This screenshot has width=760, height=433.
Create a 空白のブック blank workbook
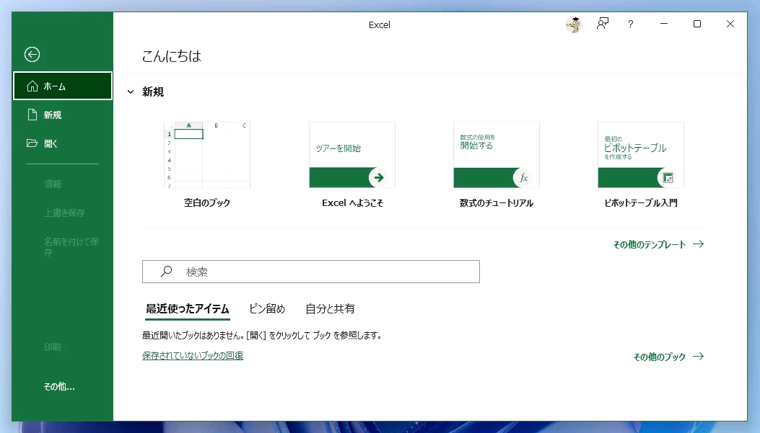click(x=207, y=165)
